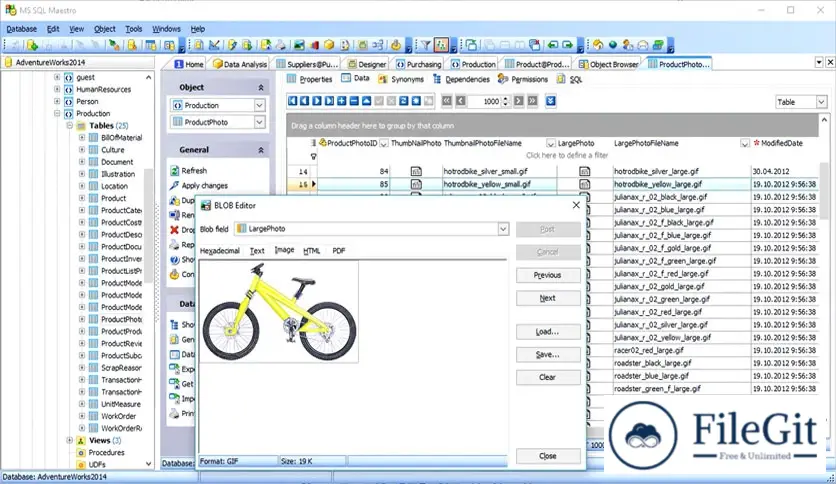Open LargePhotoFileName column filter dropdown
Image resolution: width=836 pixels, height=484 pixels.
tap(745, 143)
